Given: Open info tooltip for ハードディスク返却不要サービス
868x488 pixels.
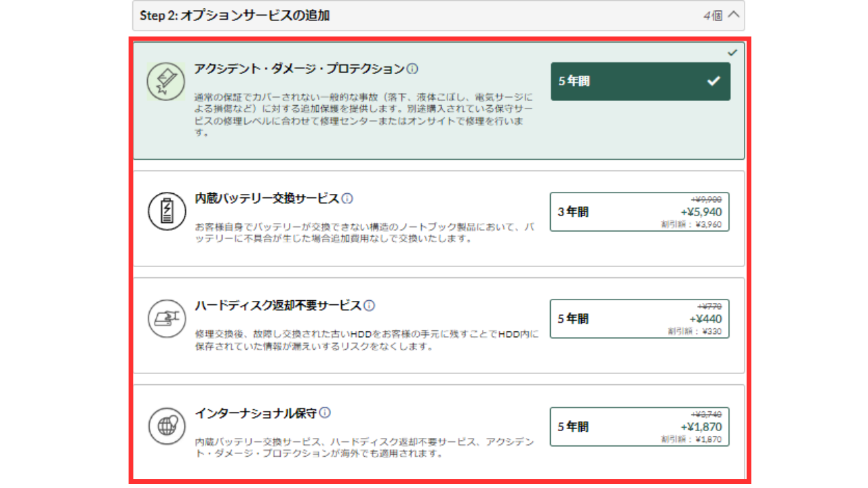Looking at the screenshot, I should pos(369,306).
